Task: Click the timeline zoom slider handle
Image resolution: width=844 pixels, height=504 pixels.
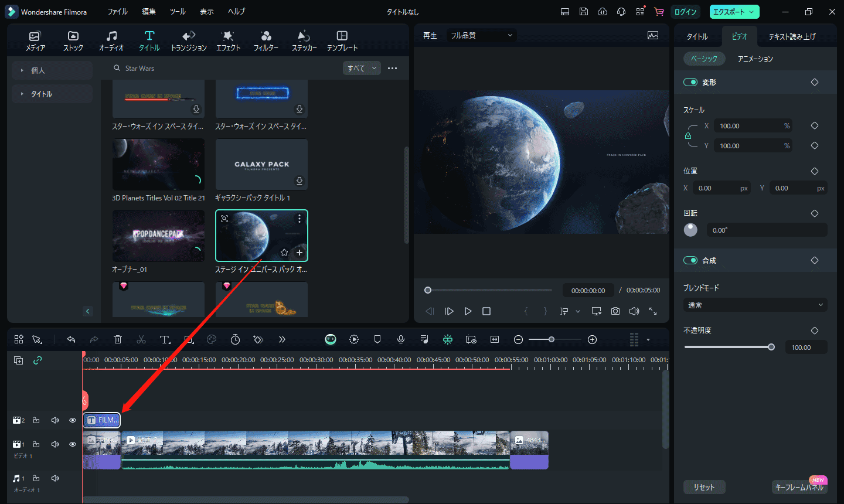Action: [x=551, y=339]
